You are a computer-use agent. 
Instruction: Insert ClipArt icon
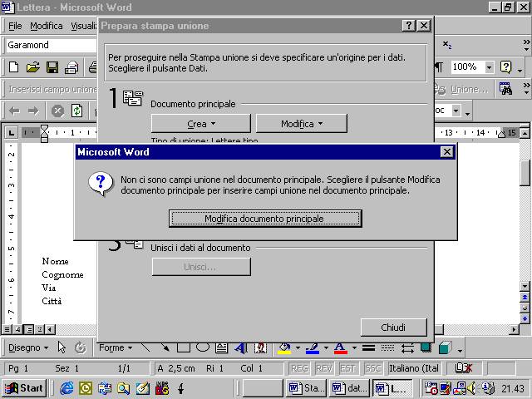(260, 347)
